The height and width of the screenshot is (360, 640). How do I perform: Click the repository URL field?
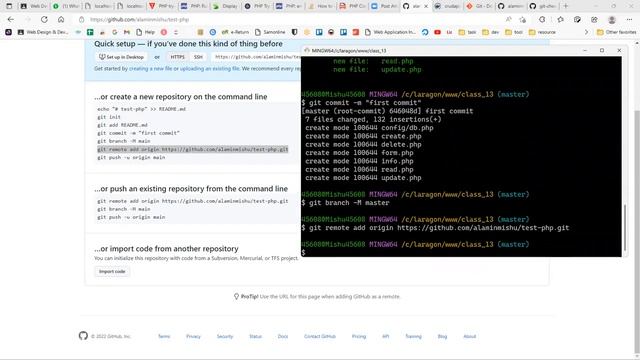pyautogui.click(x=257, y=57)
